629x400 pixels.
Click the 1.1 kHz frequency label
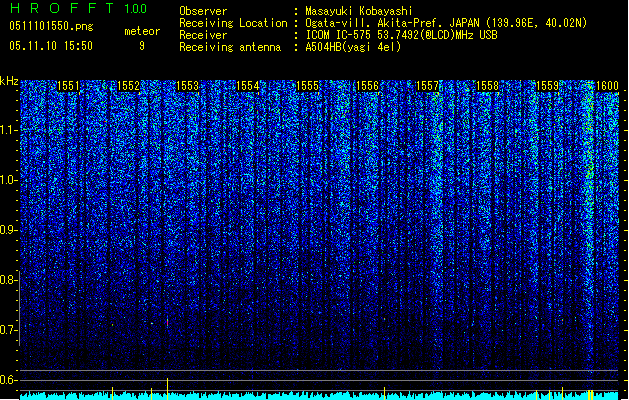pos(8,130)
